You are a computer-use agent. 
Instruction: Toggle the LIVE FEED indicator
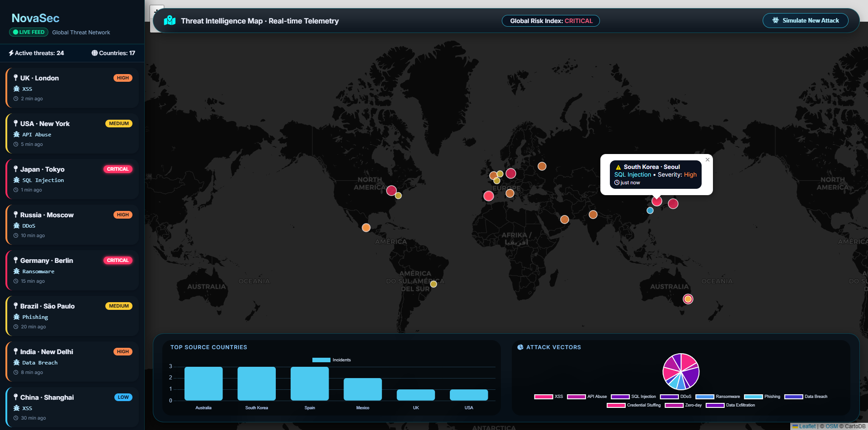tap(28, 32)
